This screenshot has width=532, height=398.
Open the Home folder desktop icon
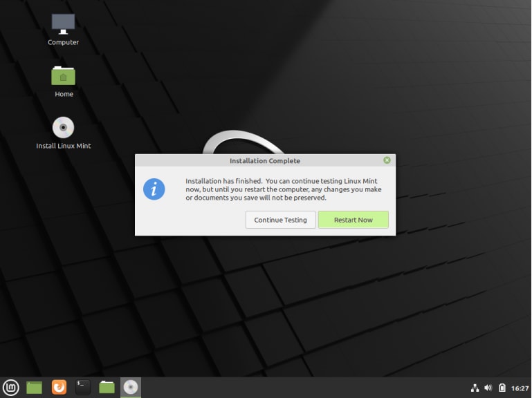tap(63, 76)
